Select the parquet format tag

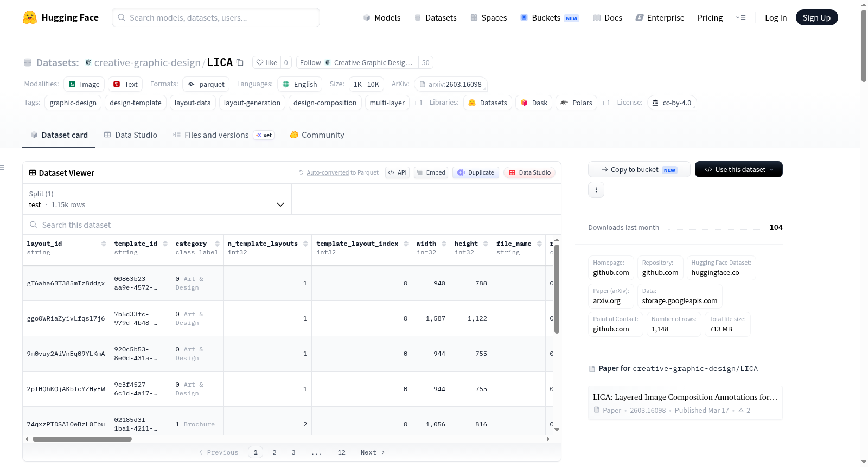click(x=206, y=84)
